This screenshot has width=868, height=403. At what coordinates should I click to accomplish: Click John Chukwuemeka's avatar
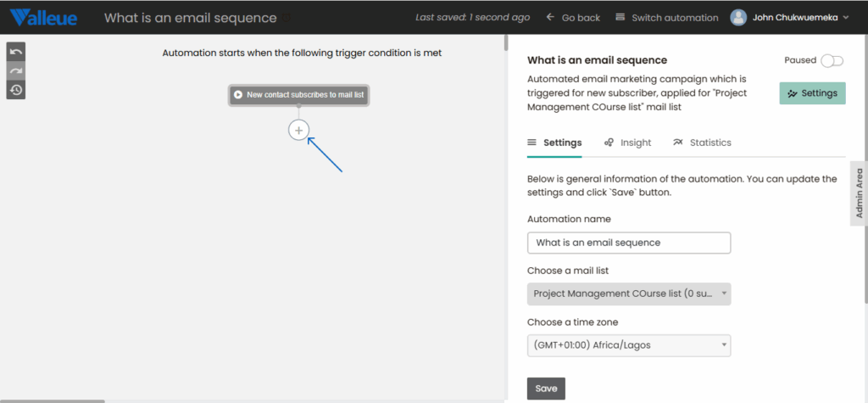738,18
